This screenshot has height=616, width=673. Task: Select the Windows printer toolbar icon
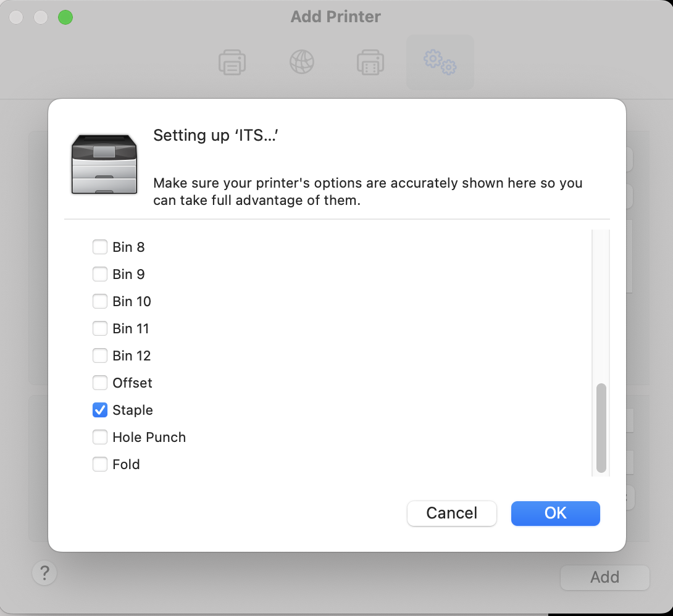(370, 62)
